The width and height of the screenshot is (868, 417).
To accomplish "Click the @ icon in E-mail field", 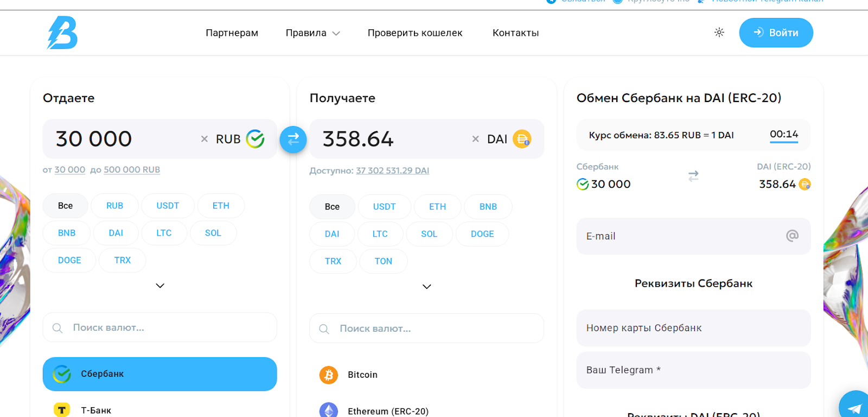I will point(792,236).
